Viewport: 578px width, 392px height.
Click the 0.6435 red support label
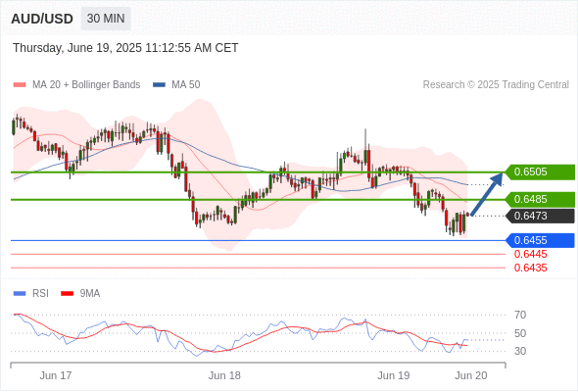tap(530, 268)
